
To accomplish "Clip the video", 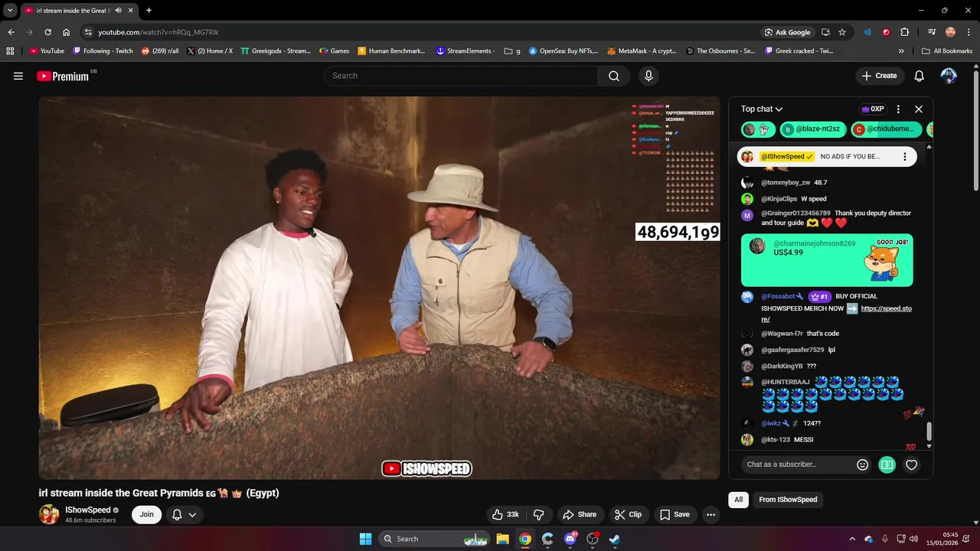I will [628, 514].
